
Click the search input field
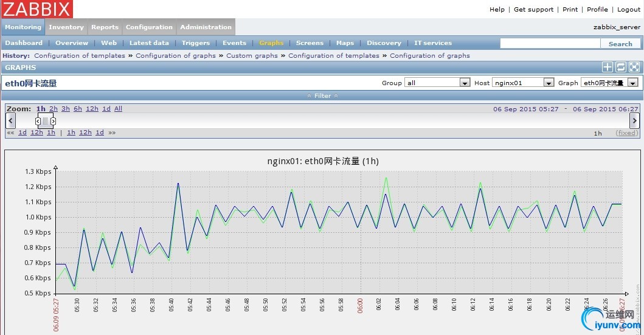(550, 44)
